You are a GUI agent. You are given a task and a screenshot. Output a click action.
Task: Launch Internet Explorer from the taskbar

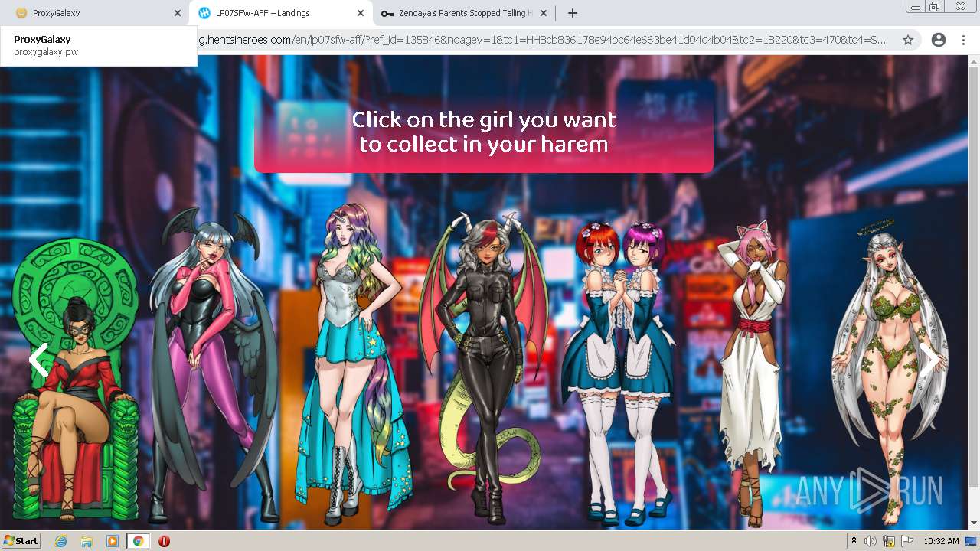point(60,541)
